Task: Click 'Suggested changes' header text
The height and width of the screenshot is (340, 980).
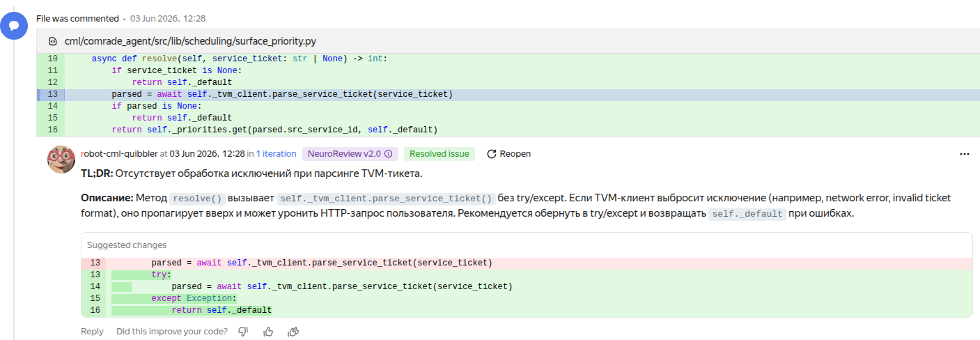Action: (127, 245)
